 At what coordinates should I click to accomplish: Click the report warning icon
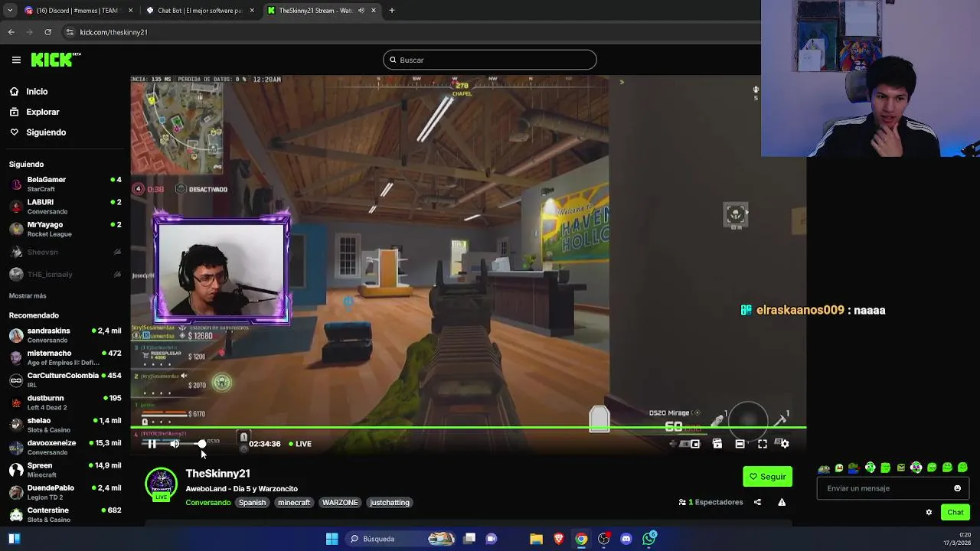click(x=782, y=502)
